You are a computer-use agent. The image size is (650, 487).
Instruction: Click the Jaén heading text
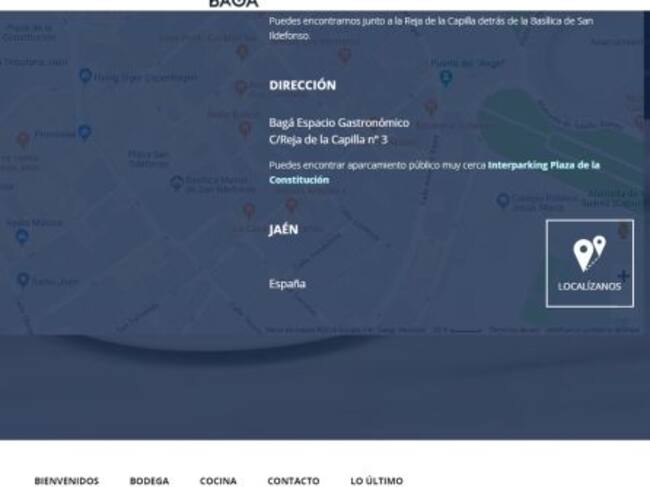click(x=283, y=229)
